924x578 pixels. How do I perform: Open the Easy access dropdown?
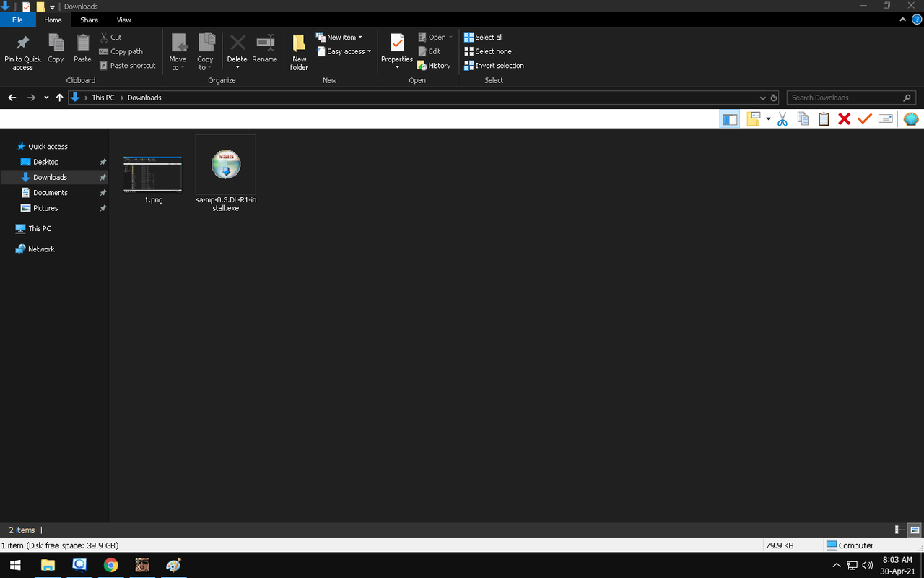coord(344,51)
